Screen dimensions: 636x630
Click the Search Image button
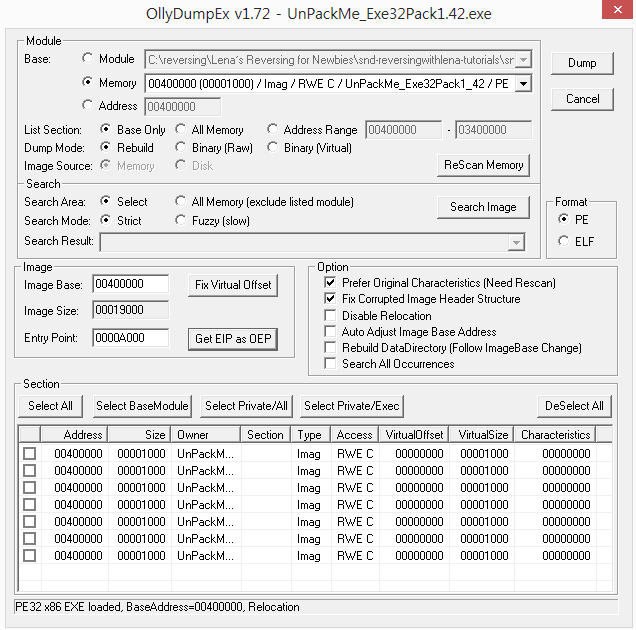(x=483, y=207)
